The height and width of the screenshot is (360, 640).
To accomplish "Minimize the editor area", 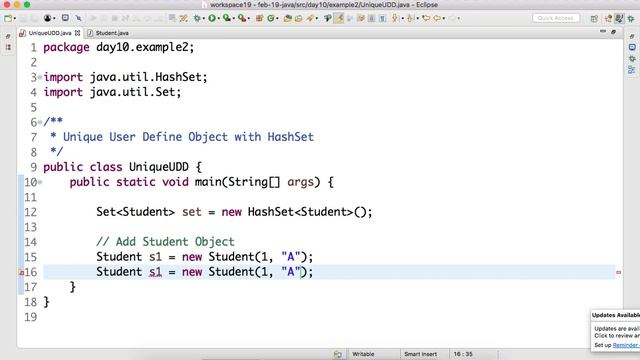I will point(603,32).
